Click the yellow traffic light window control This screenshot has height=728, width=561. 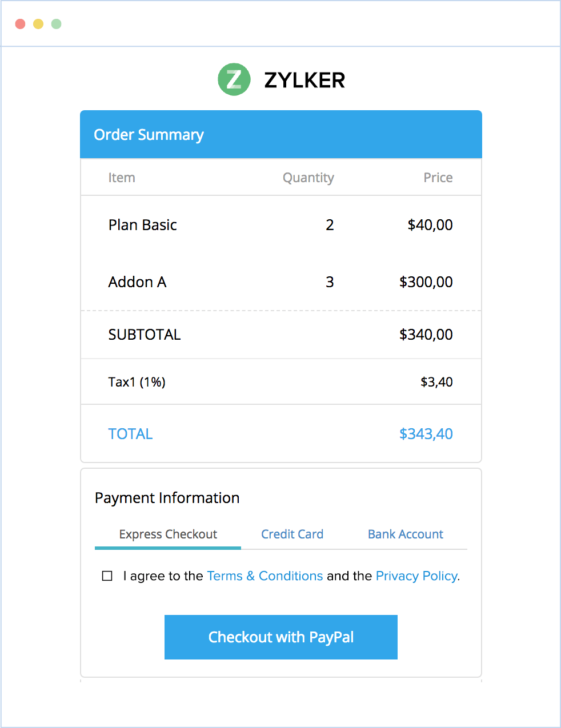tap(38, 24)
